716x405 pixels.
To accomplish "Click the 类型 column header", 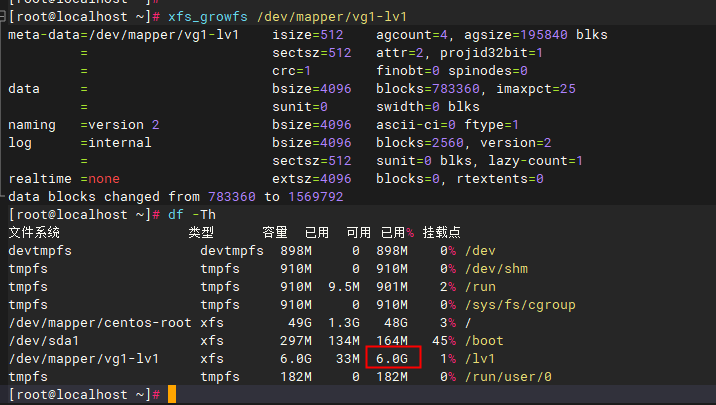I will (x=201, y=232).
